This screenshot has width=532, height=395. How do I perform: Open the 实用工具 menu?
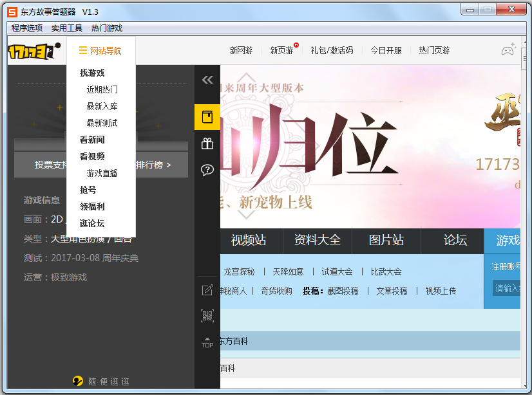pyautogui.click(x=67, y=28)
